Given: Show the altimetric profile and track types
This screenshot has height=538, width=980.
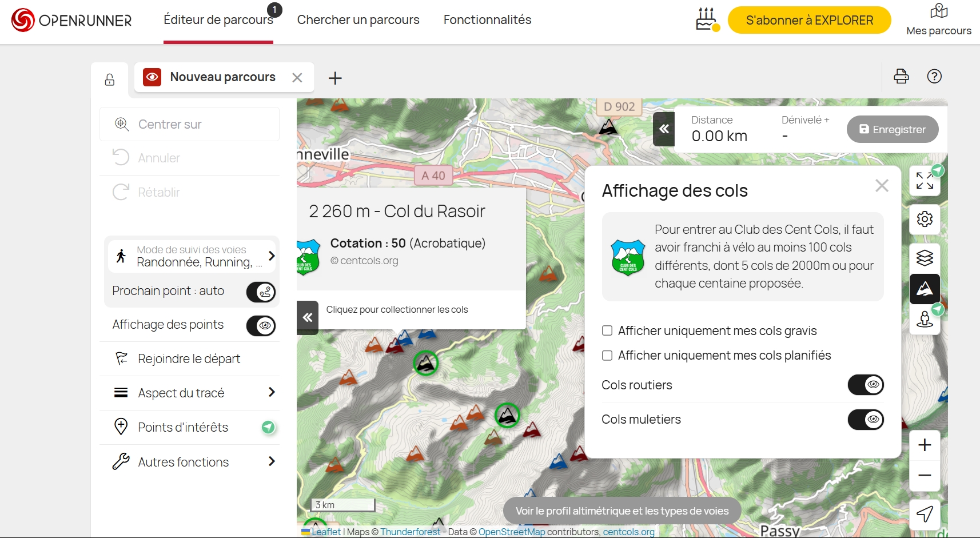Looking at the screenshot, I should pos(622,511).
